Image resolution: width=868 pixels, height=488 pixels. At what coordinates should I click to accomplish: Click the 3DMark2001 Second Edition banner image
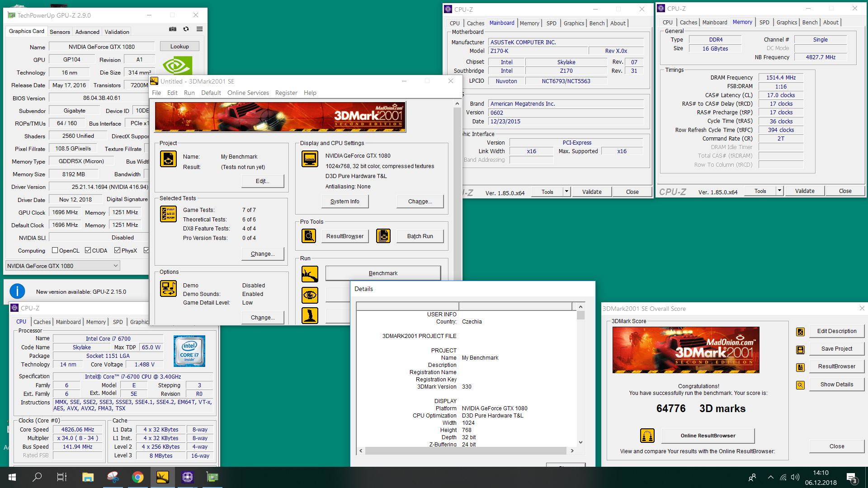point(280,117)
